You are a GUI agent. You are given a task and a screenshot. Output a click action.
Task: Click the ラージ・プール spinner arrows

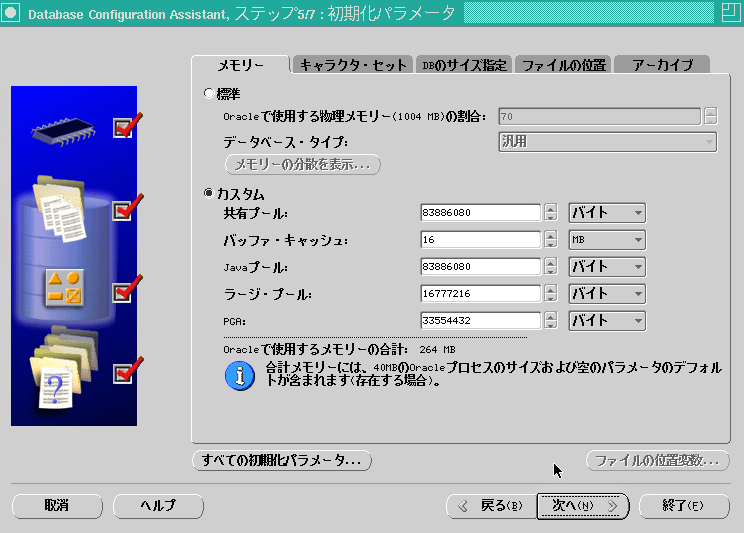tap(550, 294)
